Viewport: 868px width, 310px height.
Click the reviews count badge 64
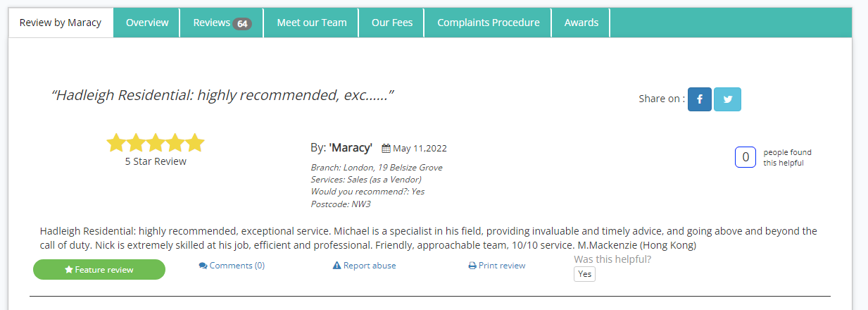(x=242, y=23)
